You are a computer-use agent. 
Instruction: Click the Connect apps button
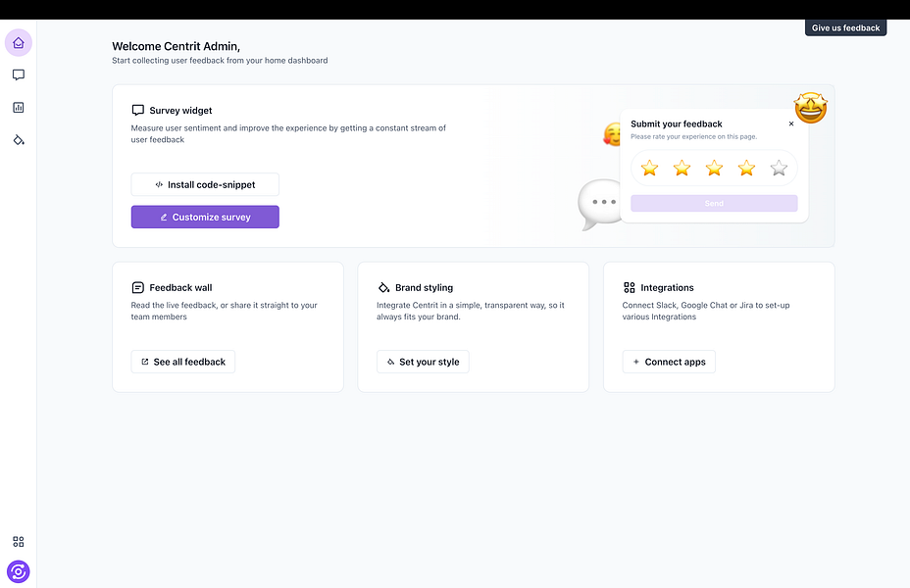point(669,362)
